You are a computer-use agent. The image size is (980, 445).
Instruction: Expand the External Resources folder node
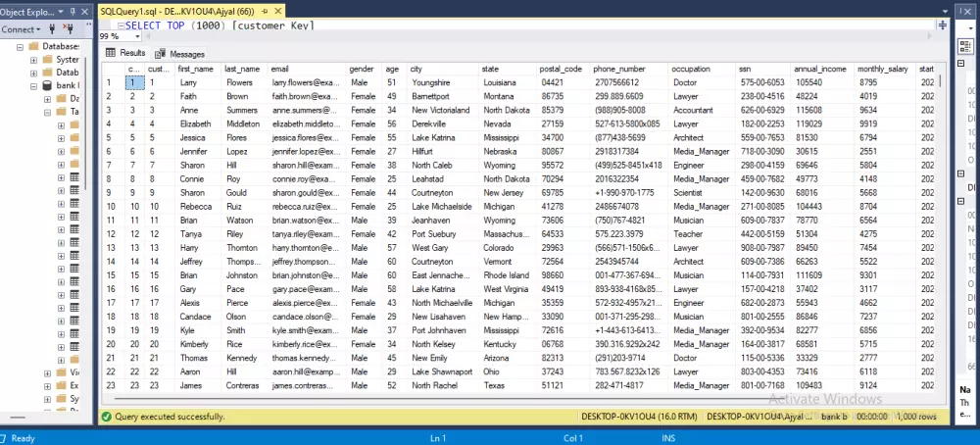tap(47, 385)
